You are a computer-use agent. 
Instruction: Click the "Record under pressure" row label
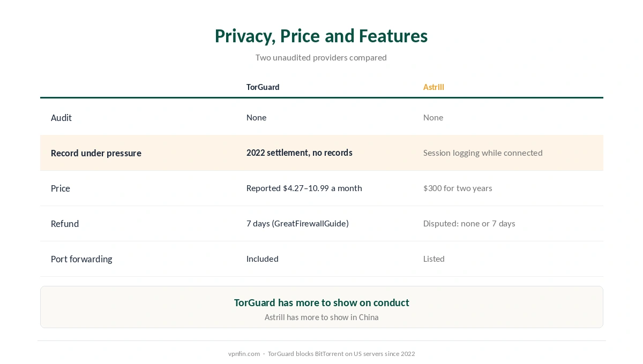(x=96, y=153)
